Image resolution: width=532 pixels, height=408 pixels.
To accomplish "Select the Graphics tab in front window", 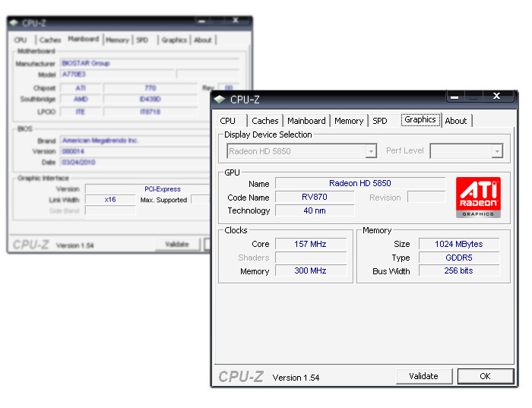I will 420,120.
